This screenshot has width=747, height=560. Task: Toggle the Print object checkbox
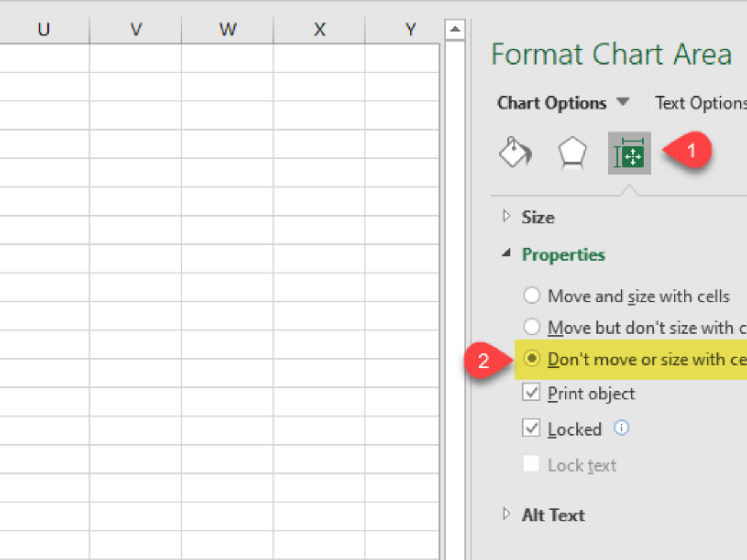point(531,393)
